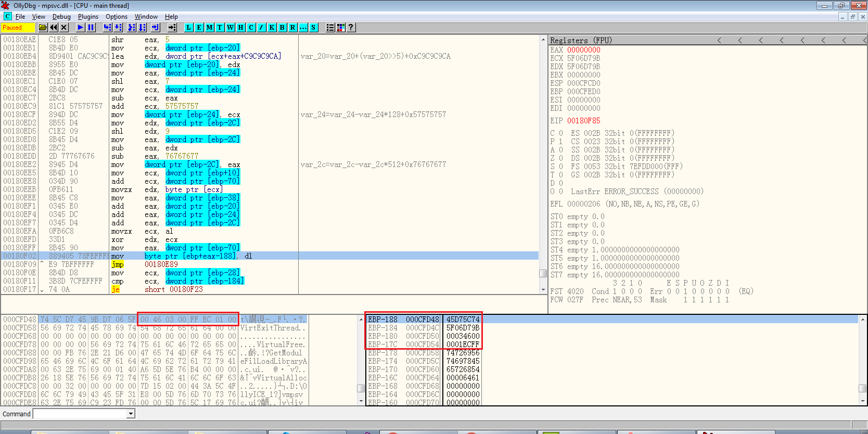The image size is (868, 434).
Task: Open the Call stack (K) window
Action: coord(272,28)
